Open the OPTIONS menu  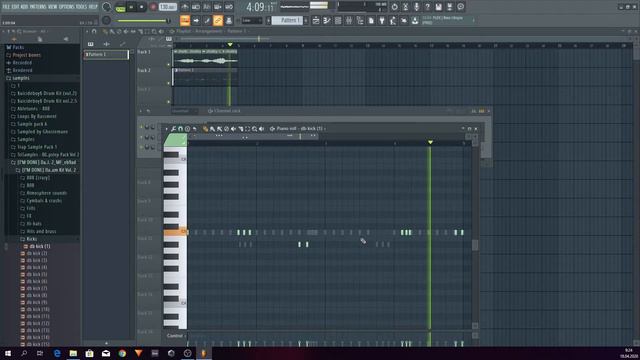pos(67,7)
